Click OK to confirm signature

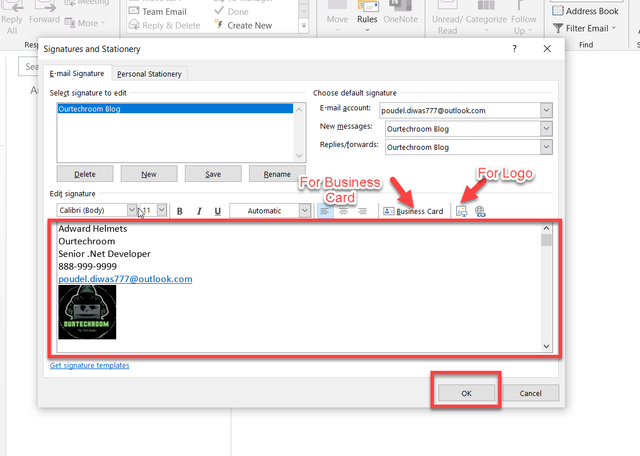pos(466,393)
